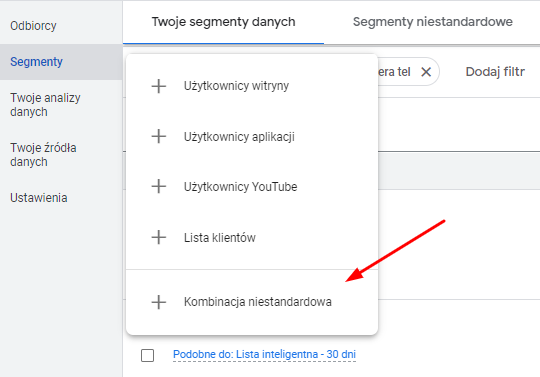Remove the filter chip with X icon
540x377 pixels.
click(x=426, y=72)
